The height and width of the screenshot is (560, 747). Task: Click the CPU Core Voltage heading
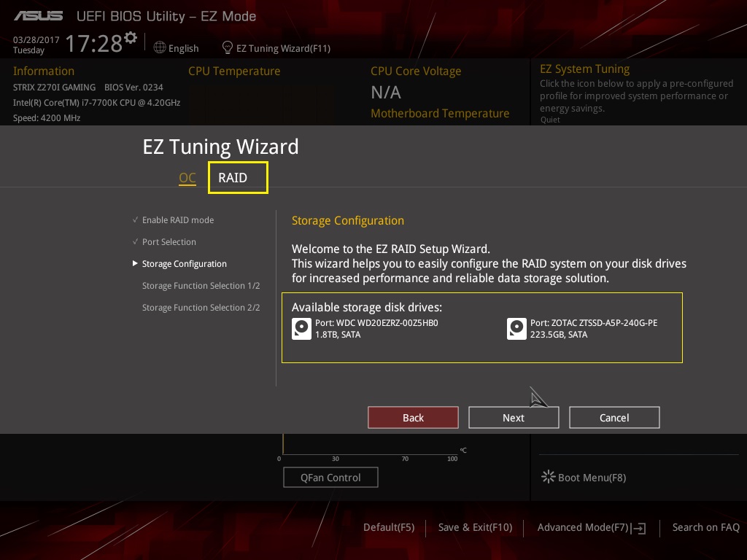(416, 71)
